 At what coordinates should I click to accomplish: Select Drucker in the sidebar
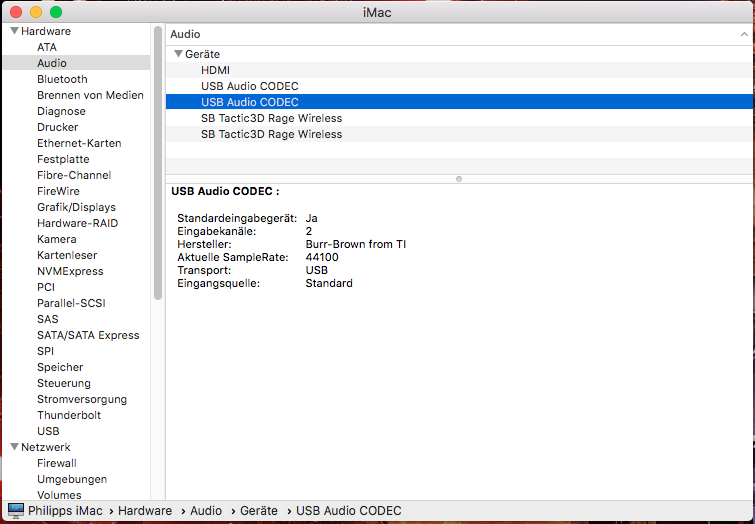point(57,127)
